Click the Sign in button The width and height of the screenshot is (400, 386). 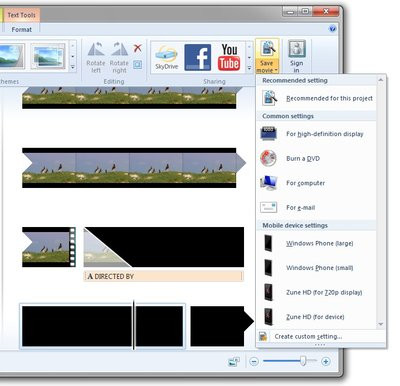click(x=297, y=56)
